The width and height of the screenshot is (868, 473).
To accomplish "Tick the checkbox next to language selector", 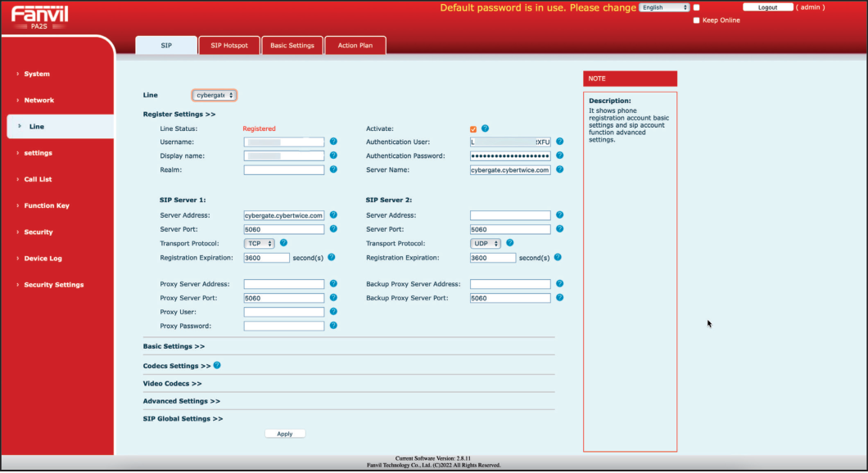I will click(x=696, y=7).
